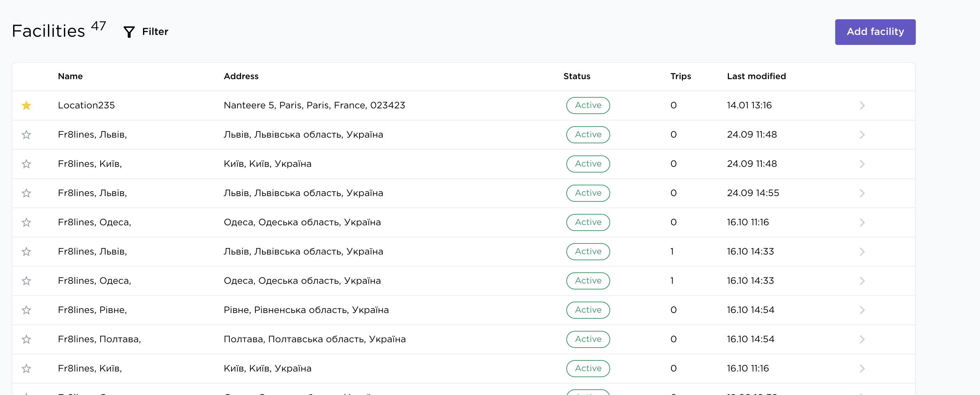The width and height of the screenshot is (980, 395).
Task: Open chevron for Львів row 16.10 14:33
Action: coord(862,252)
